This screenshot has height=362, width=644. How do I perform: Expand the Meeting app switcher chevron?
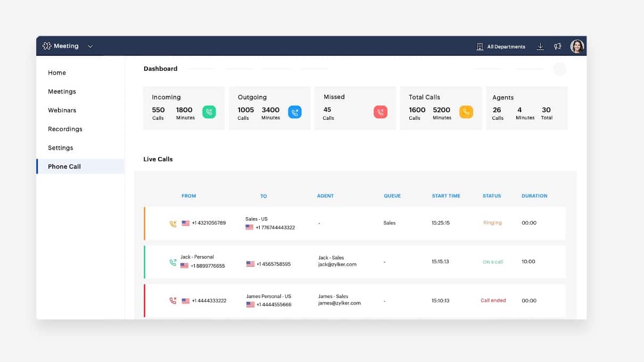click(90, 46)
